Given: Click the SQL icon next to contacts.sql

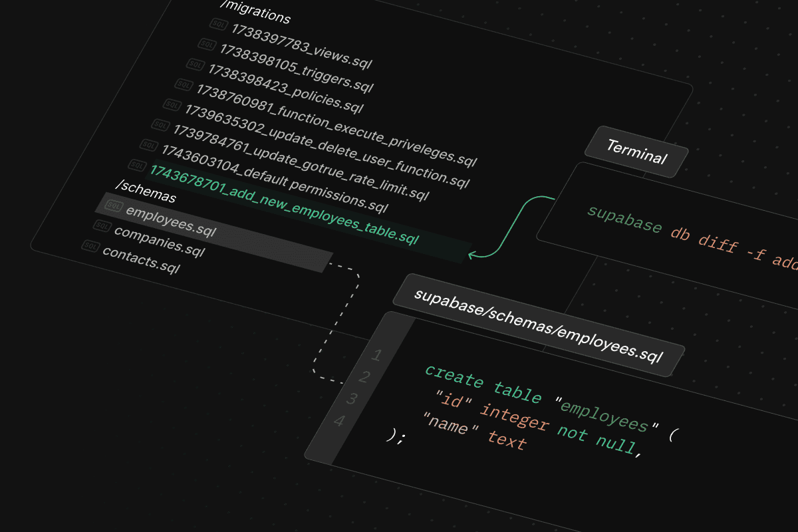Looking at the screenshot, I should (x=91, y=245).
